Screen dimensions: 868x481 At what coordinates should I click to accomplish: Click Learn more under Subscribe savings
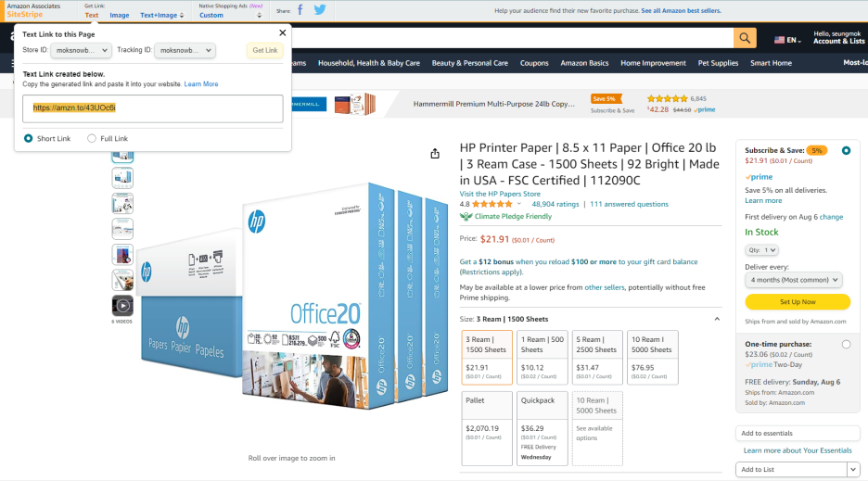click(763, 200)
